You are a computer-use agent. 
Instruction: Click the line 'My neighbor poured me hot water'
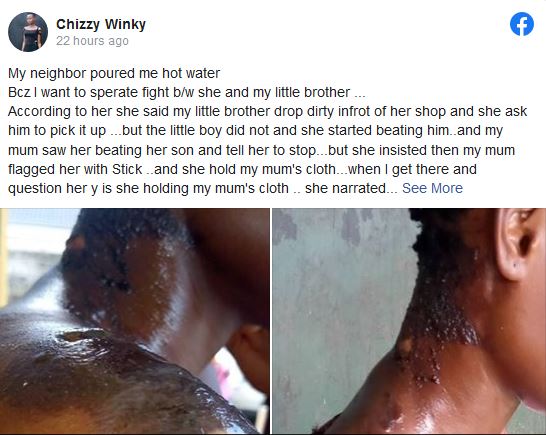tap(114, 73)
